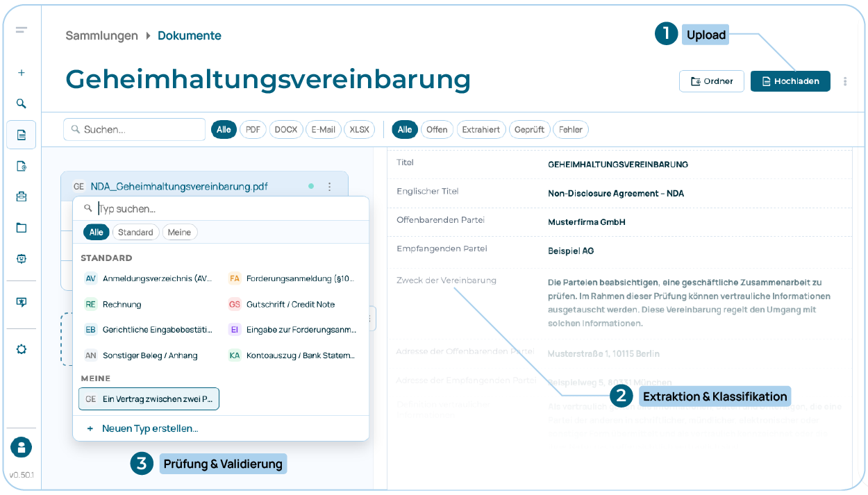
Task: Focus the Suchen search field
Action: [x=135, y=130]
